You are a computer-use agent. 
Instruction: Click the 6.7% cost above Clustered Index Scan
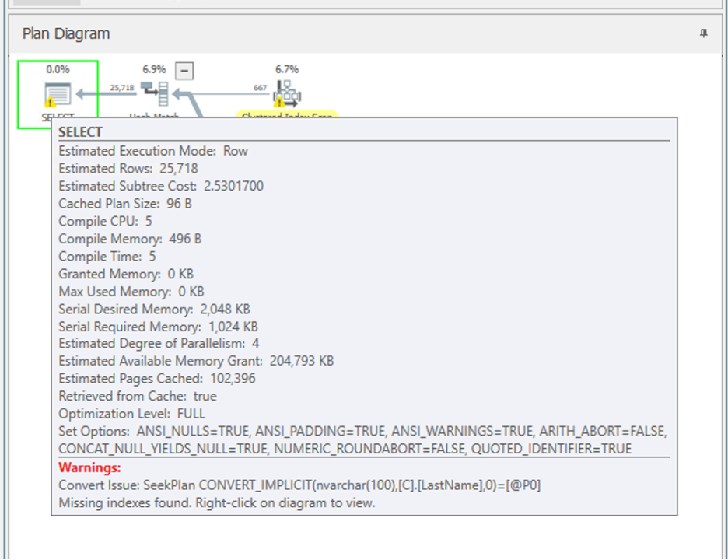click(x=286, y=69)
